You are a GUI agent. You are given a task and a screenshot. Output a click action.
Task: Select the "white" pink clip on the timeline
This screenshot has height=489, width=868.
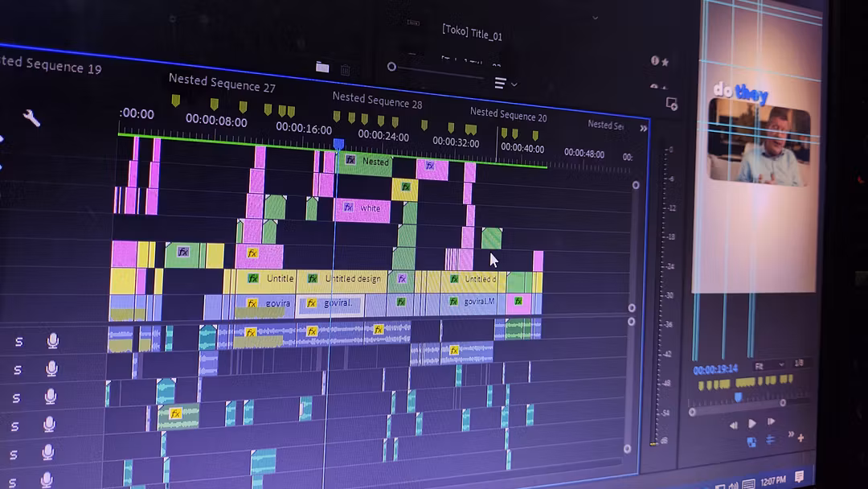362,209
